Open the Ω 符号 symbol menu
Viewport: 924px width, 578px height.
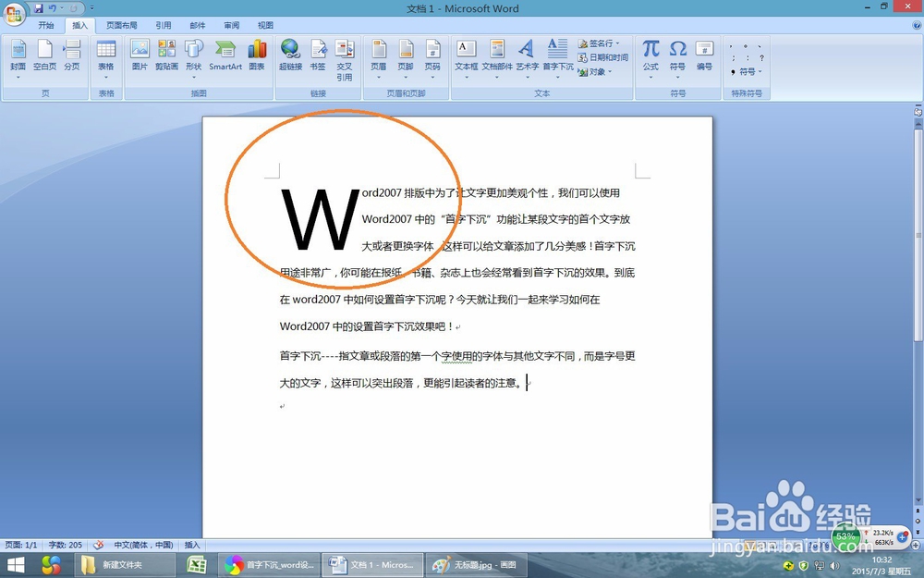tap(677, 57)
